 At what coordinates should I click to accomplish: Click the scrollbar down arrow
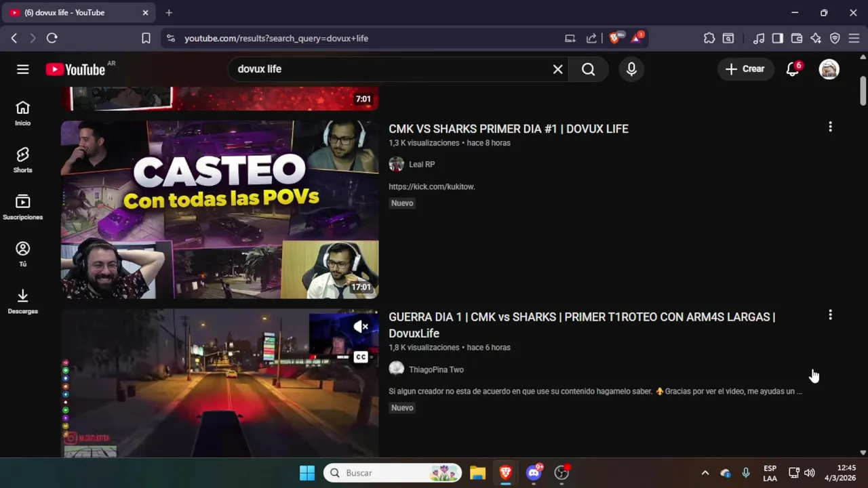point(863,452)
